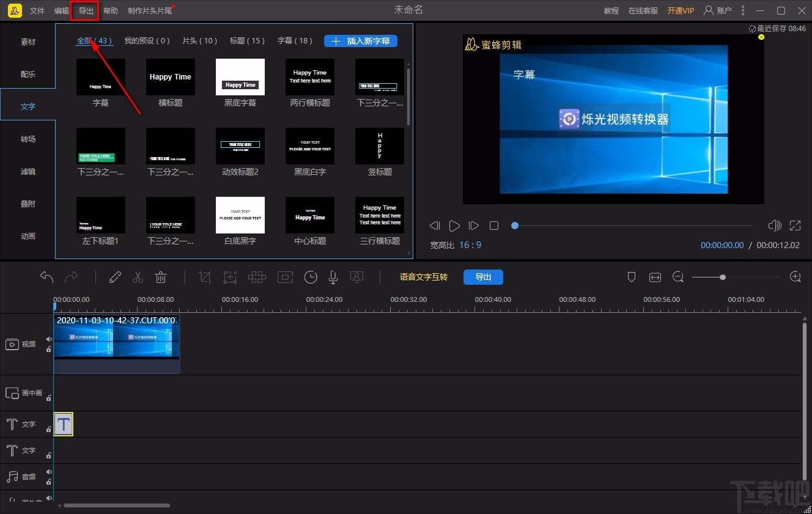Switch to the 全部 (43) tab
Screen dimensions: 812x514
(x=95, y=41)
